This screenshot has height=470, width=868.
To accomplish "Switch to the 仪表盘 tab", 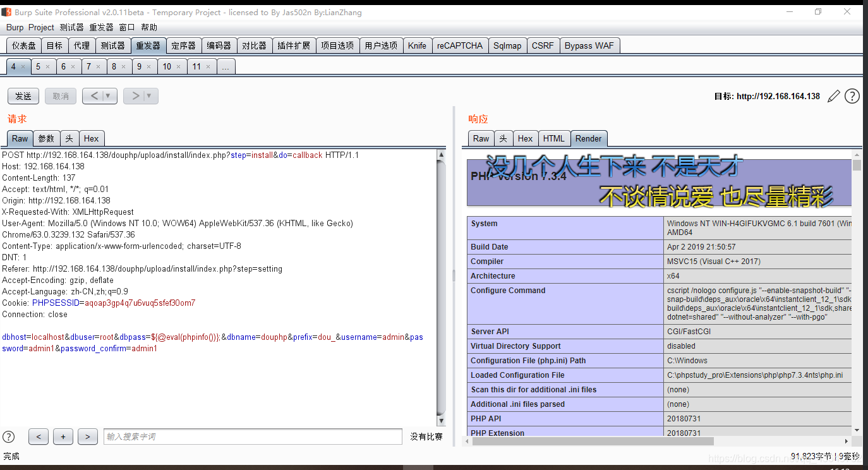I will [x=24, y=45].
